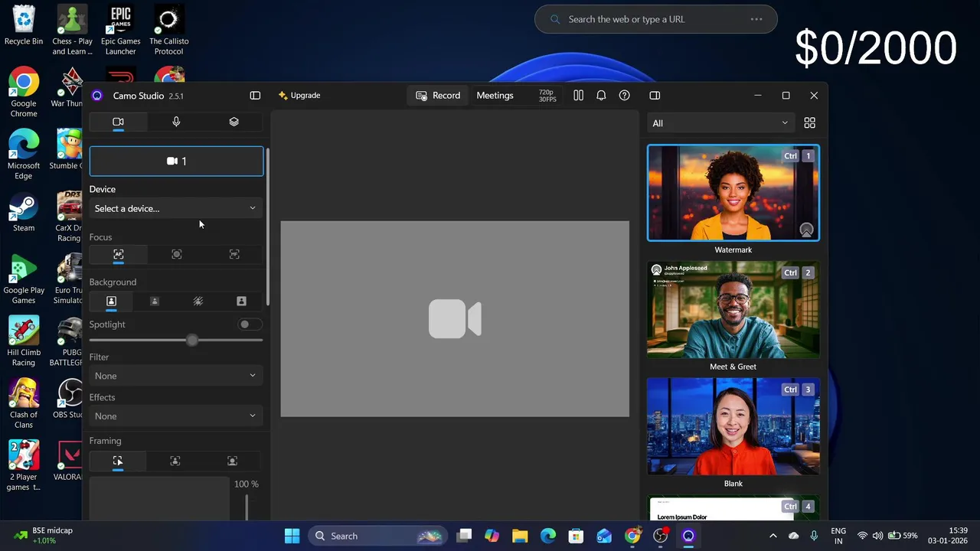Click the vertical zoom slider beside 100 %

247,507
